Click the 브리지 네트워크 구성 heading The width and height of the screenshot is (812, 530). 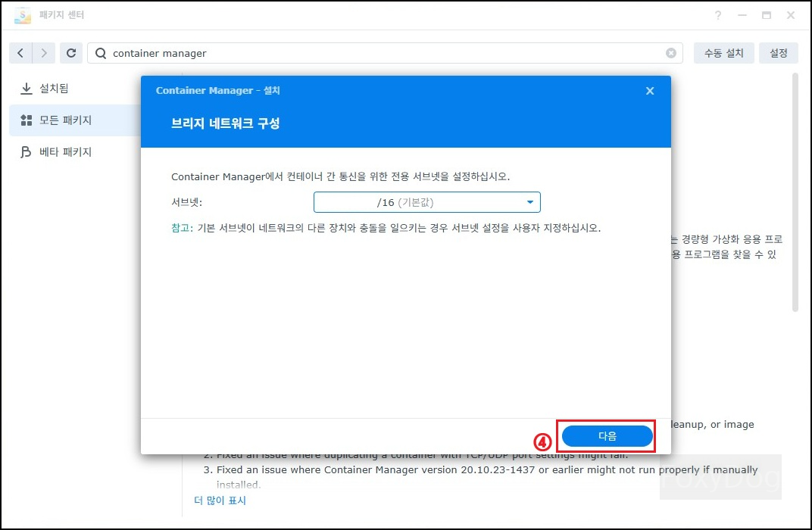[225, 123]
